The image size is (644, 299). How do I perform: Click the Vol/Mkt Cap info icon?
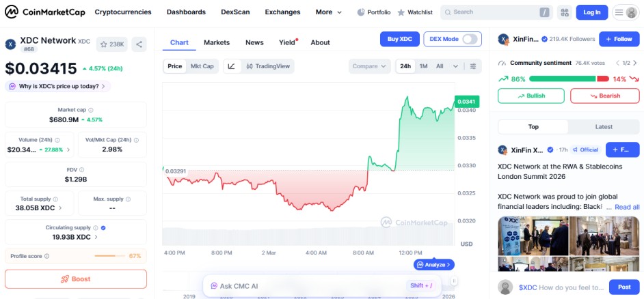click(136, 140)
